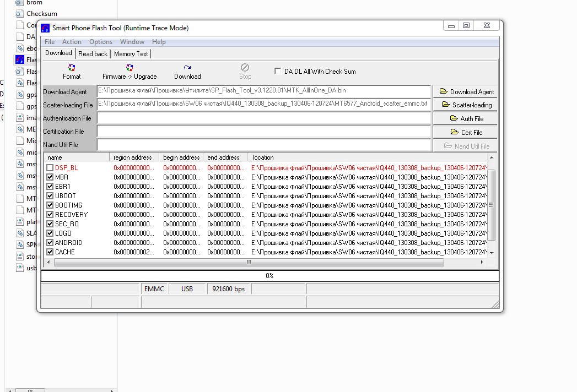Click the Smart Phone Flash Tool title icon

point(45,28)
